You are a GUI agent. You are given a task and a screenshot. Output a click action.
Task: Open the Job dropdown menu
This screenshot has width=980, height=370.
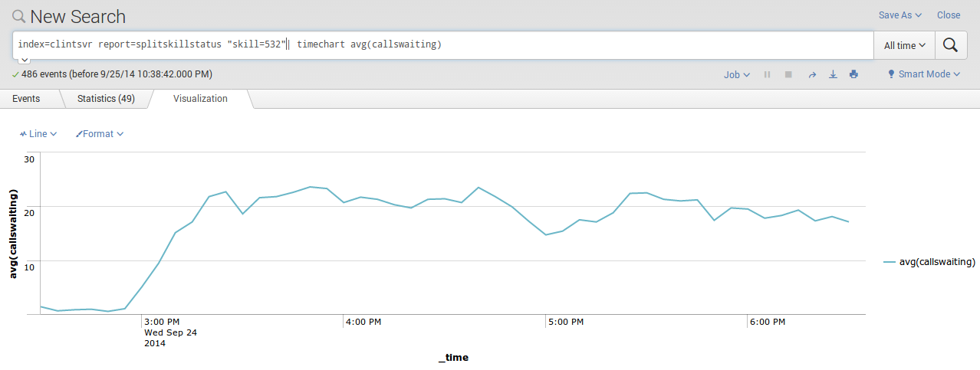click(736, 74)
